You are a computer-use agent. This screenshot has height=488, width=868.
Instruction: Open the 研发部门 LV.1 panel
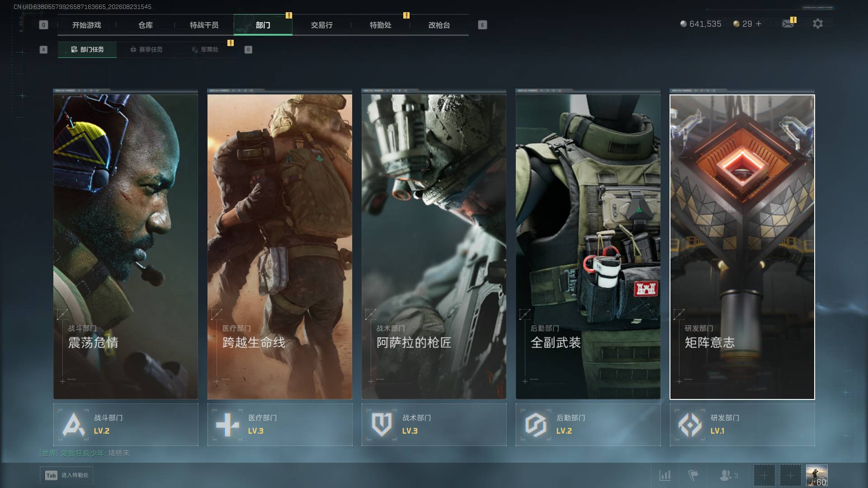[x=742, y=424]
